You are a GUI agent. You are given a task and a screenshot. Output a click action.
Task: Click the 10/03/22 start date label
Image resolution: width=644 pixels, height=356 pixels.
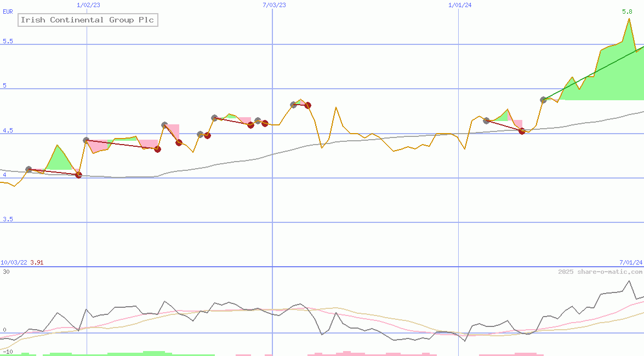(x=14, y=262)
